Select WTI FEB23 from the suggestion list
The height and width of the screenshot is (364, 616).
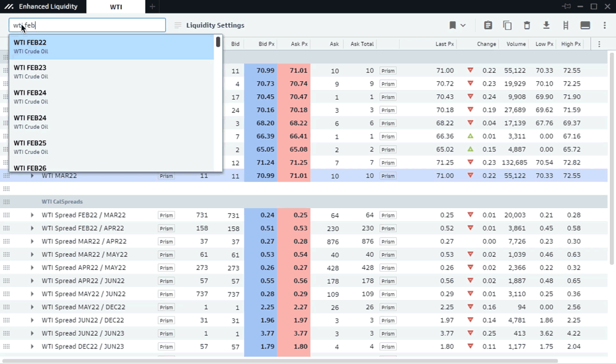[111, 72]
